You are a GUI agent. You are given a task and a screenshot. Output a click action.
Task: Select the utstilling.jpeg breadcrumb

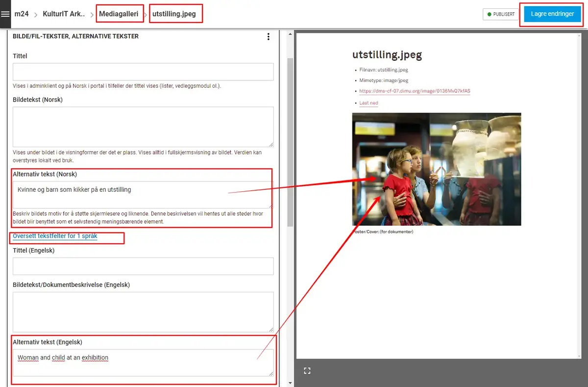pos(174,14)
